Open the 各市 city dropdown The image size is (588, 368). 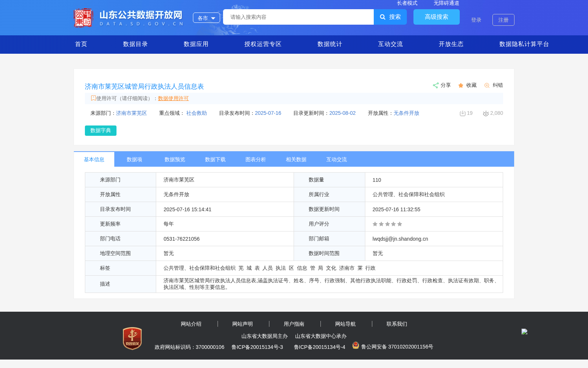pyautogui.click(x=207, y=18)
